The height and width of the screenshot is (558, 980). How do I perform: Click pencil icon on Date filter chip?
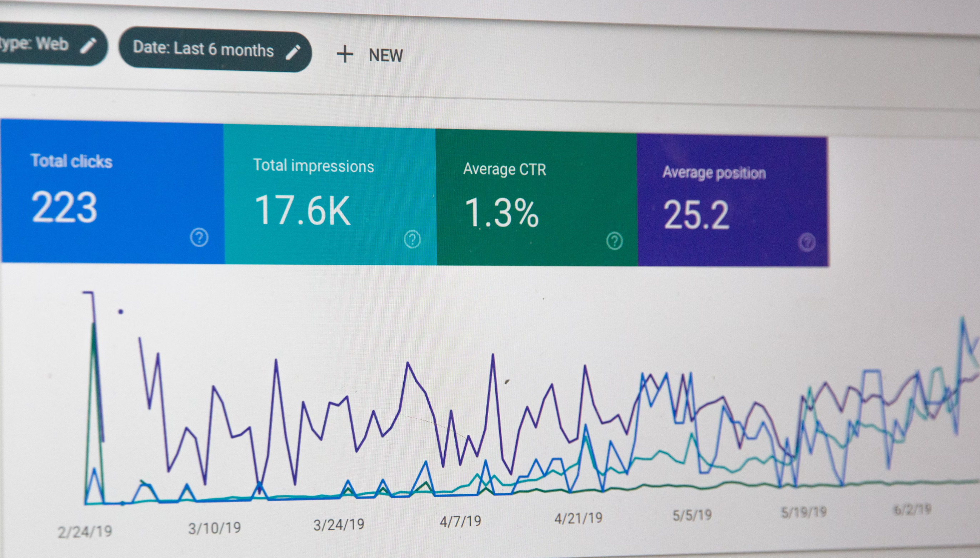point(293,52)
